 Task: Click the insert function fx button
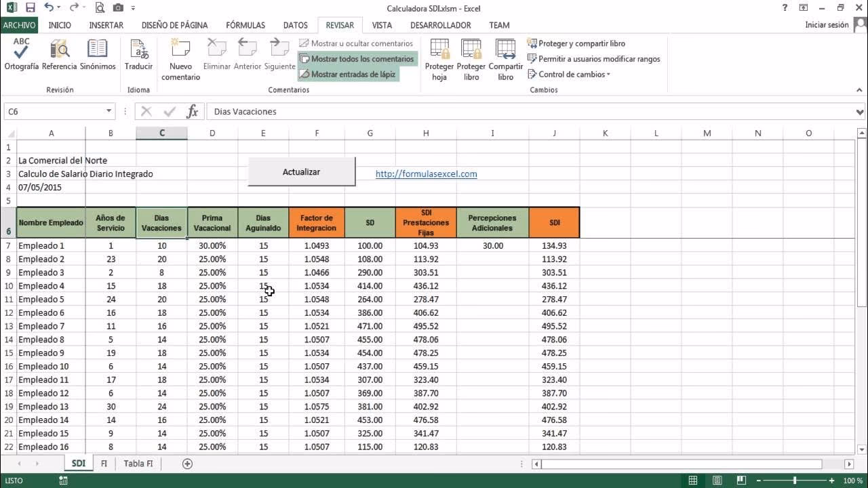point(193,112)
